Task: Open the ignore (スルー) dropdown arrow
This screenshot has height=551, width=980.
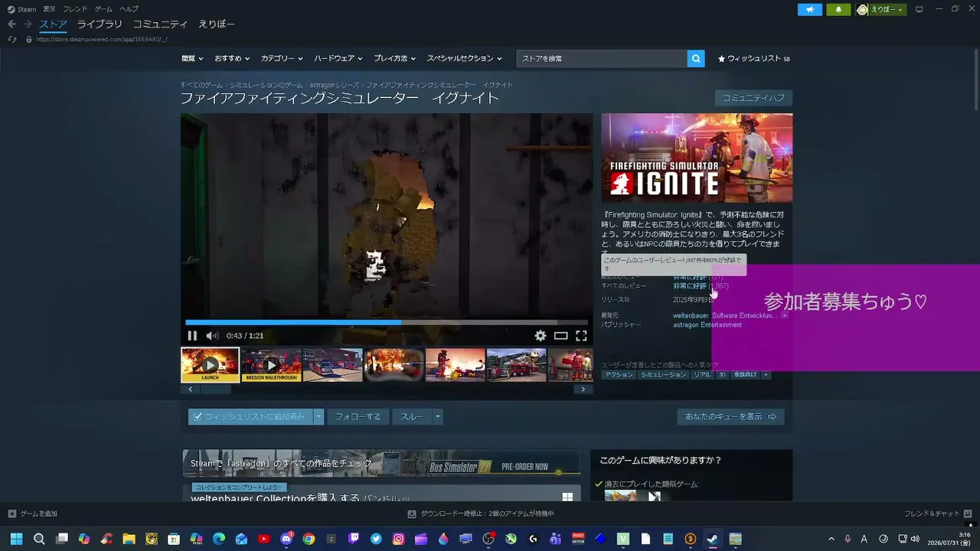Action: [x=437, y=417]
